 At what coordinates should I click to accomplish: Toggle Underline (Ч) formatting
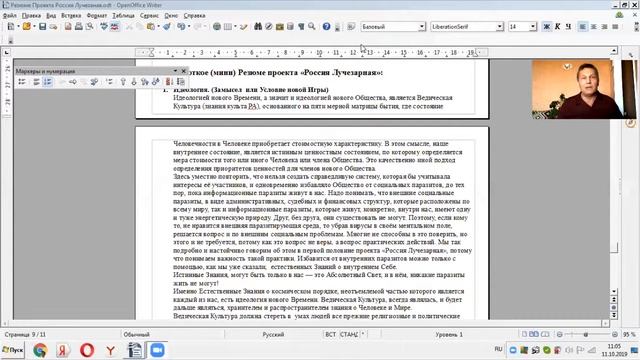pos(568,27)
